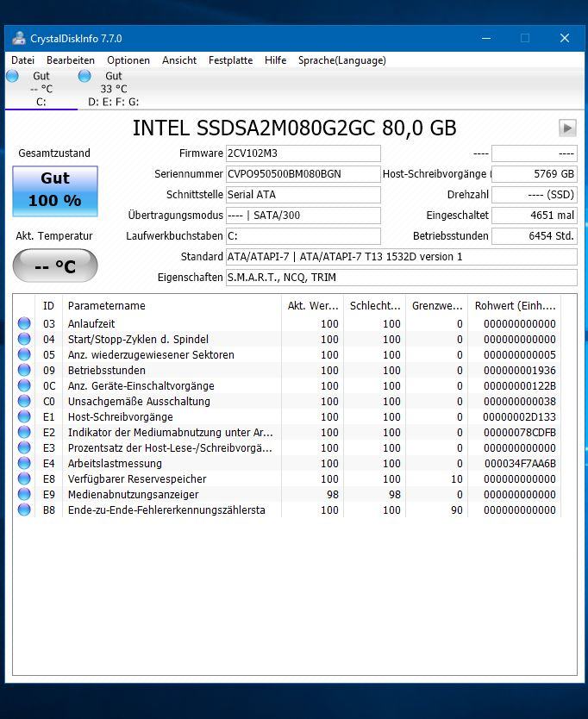588x719 pixels.
Task: Select raw value 00000000122B
Action: pos(520,386)
